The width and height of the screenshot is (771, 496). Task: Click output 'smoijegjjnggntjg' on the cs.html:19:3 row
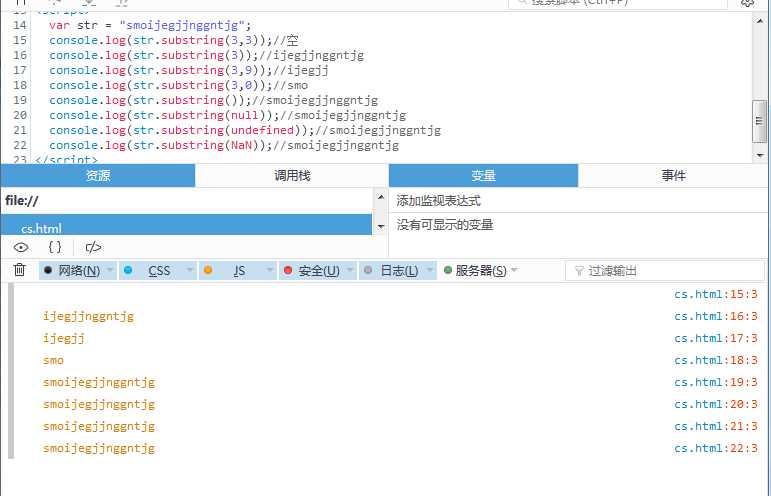[x=99, y=382]
